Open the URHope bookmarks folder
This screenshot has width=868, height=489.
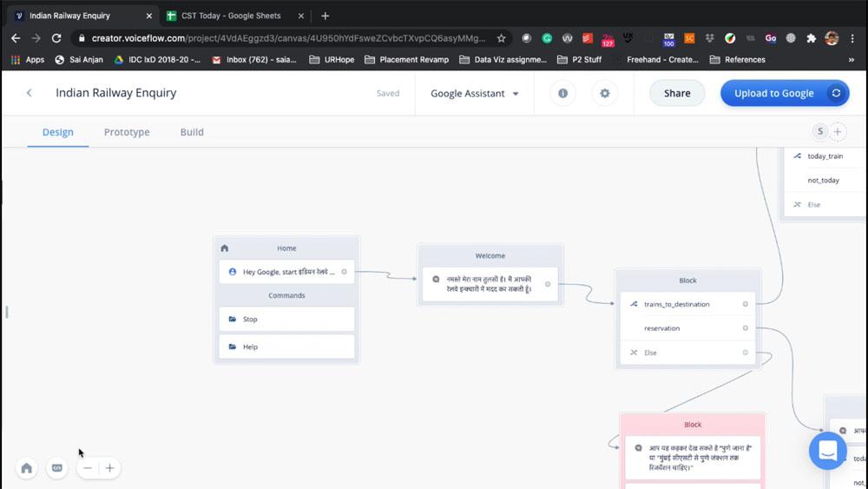pyautogui.click(x=333, y=60)
